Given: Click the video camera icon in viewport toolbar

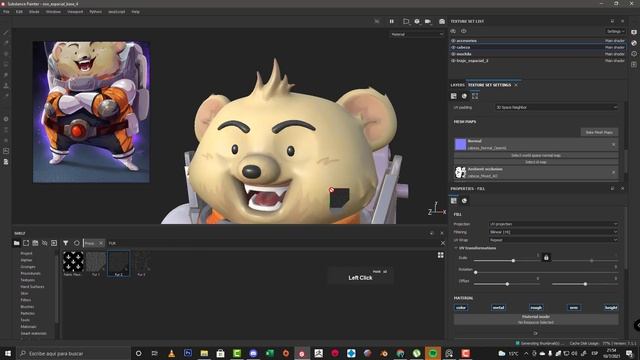Looking at the screenshot, I should (x=428, y=21).
